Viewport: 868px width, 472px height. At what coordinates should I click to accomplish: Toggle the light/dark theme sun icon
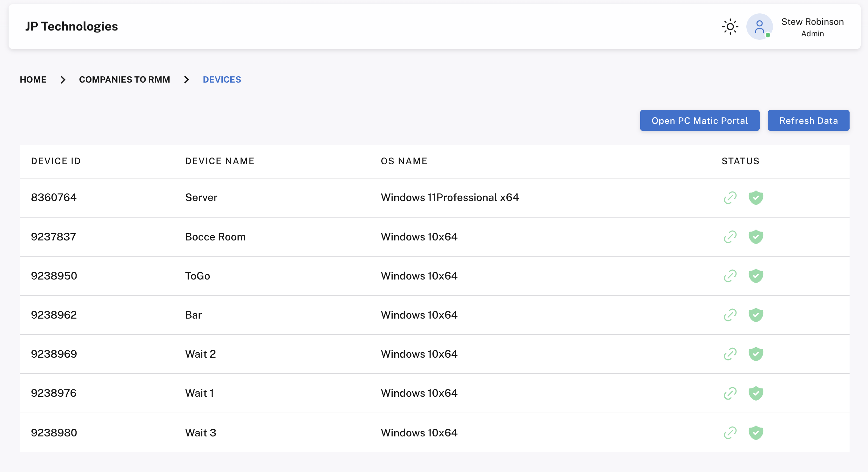point(730,27)
